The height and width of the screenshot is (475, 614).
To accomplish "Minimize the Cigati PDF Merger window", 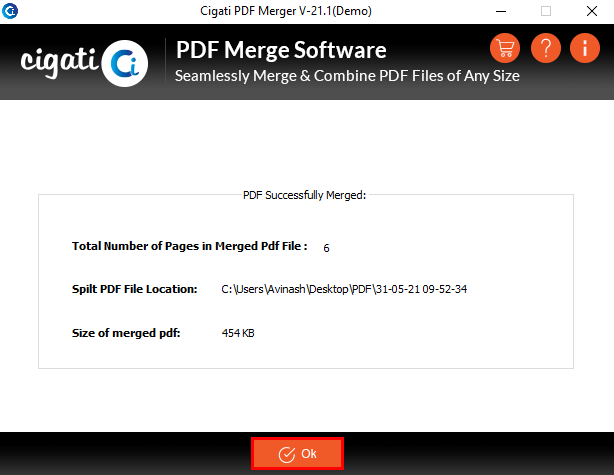I will tap(501, 11).
